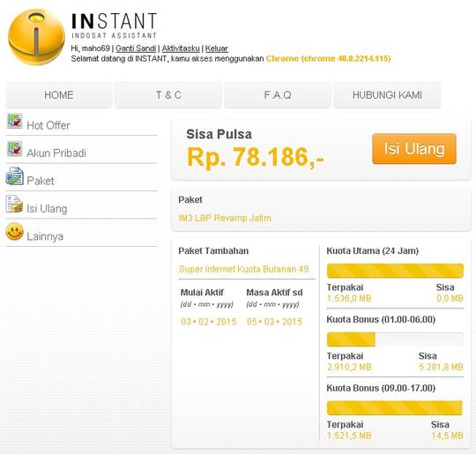The image size is (476, 454).
Task: Click the Kuota Bonus 01.00-06.00 progress bar
Action: (395, 339)
